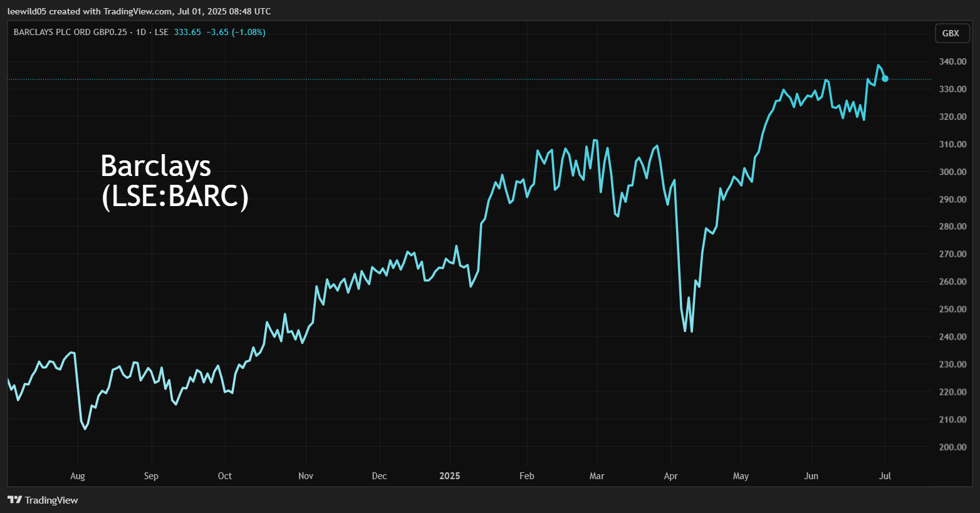
Task: Click the 'Dec' time axis label
Action: [379, 476]
